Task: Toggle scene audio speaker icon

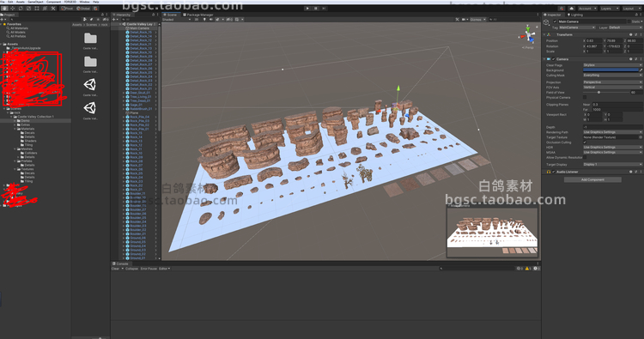Action: [211, 19]
